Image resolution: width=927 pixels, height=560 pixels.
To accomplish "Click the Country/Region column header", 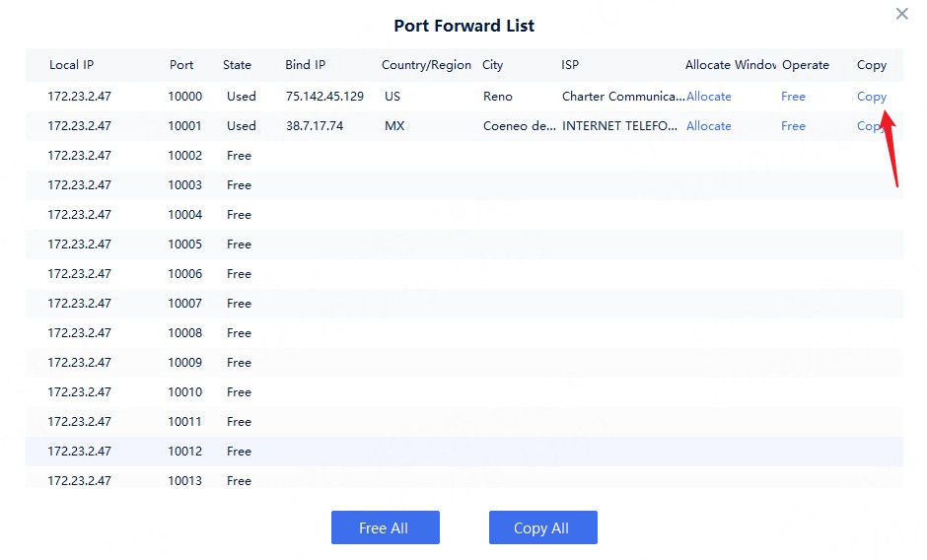I will 426,65.
